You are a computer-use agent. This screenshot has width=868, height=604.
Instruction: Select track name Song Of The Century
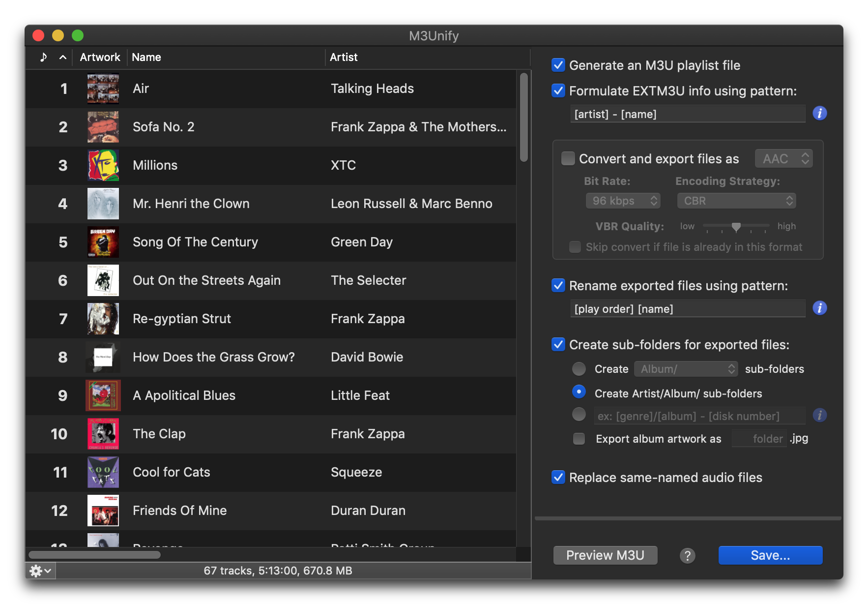[195, 242]
